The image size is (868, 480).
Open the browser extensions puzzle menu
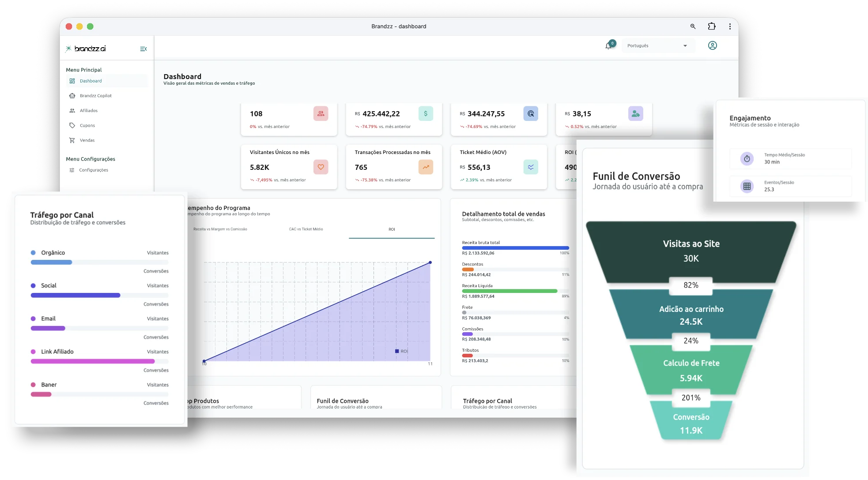coord(711,26)
